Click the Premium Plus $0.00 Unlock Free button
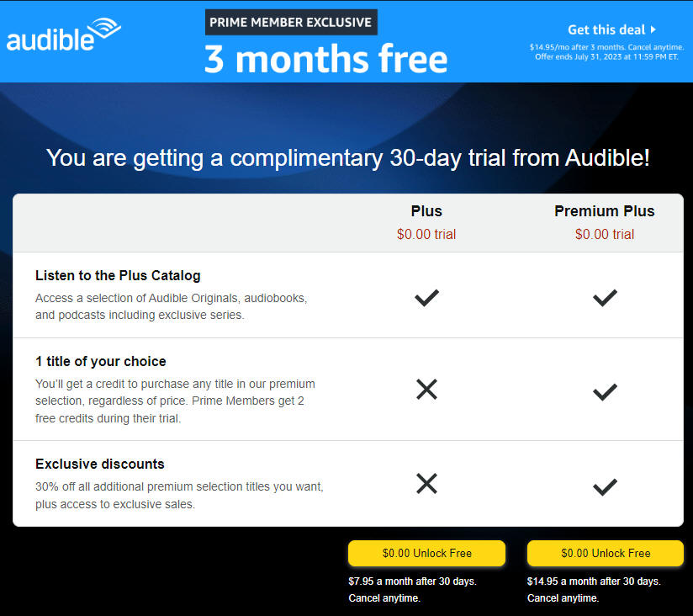 pyautogui.click(x=605, y=553)
